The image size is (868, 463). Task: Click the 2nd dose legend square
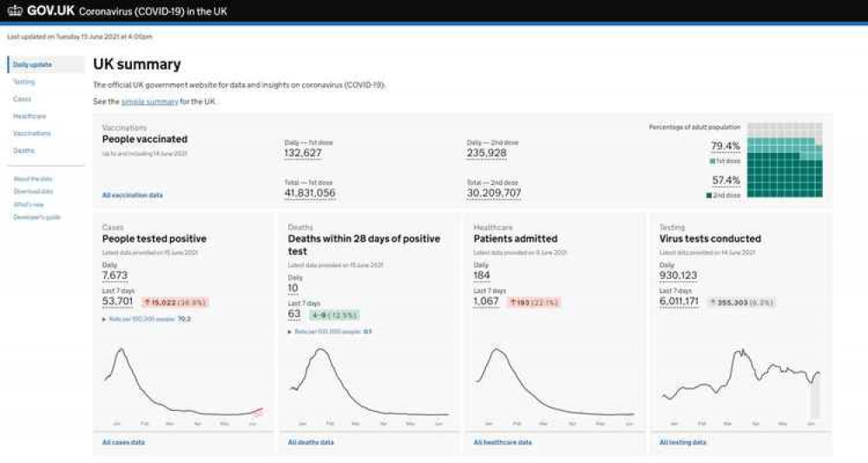pyautogui.click(x=713, y=195)
